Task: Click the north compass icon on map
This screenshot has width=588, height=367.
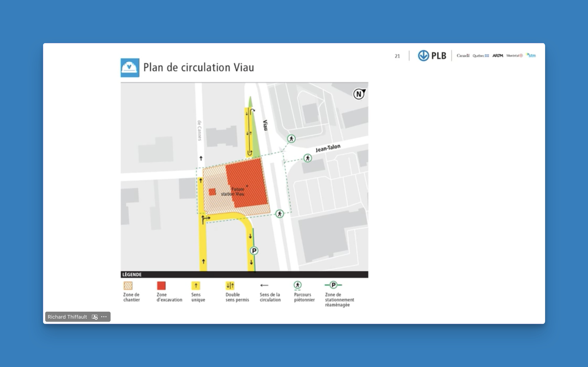Action: click(359, 94)
